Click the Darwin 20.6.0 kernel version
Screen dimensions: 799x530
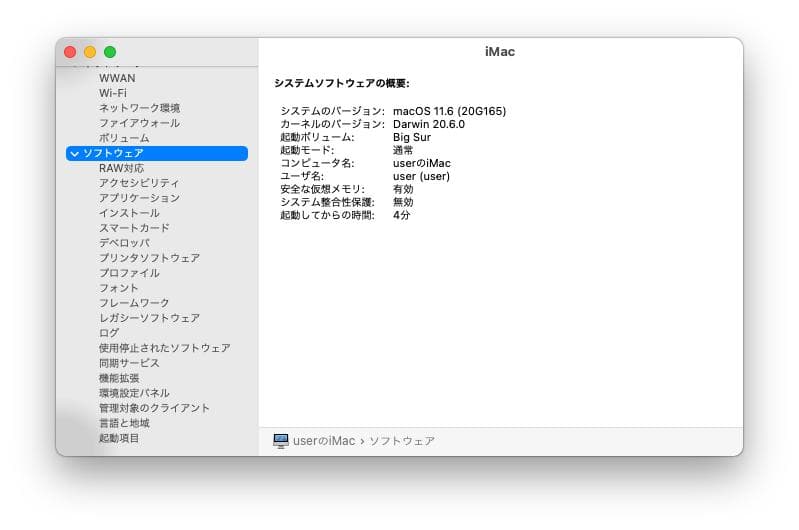429,124
